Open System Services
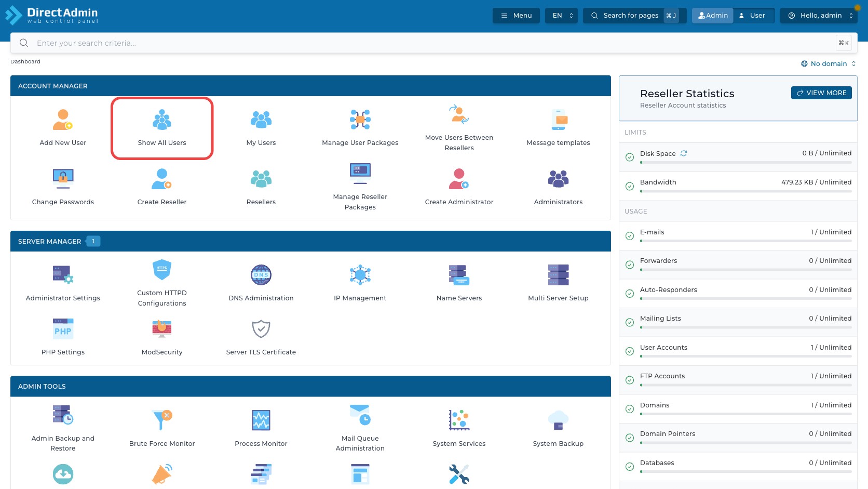The width and height of the screenshot is (868, 489). pos(459,428)
